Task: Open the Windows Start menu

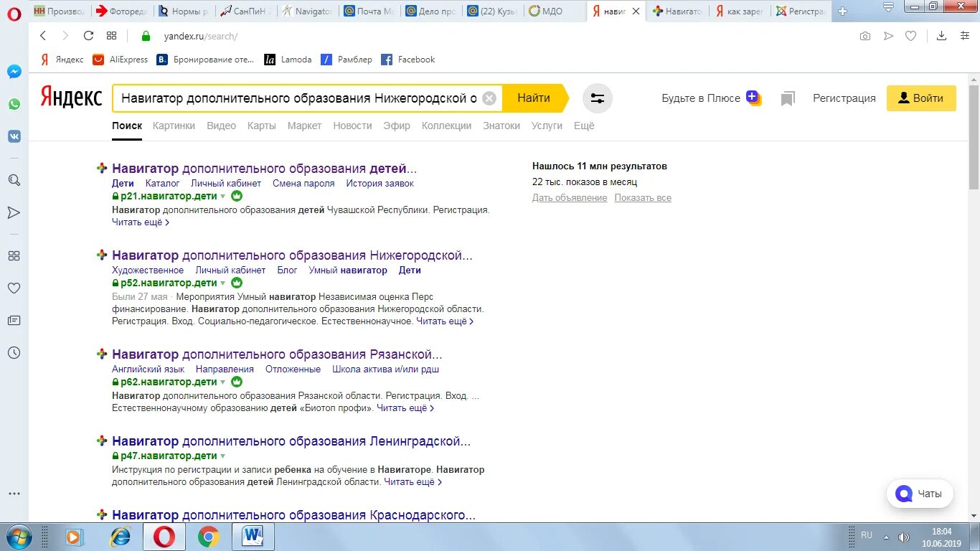Action: tap(18, 537)
